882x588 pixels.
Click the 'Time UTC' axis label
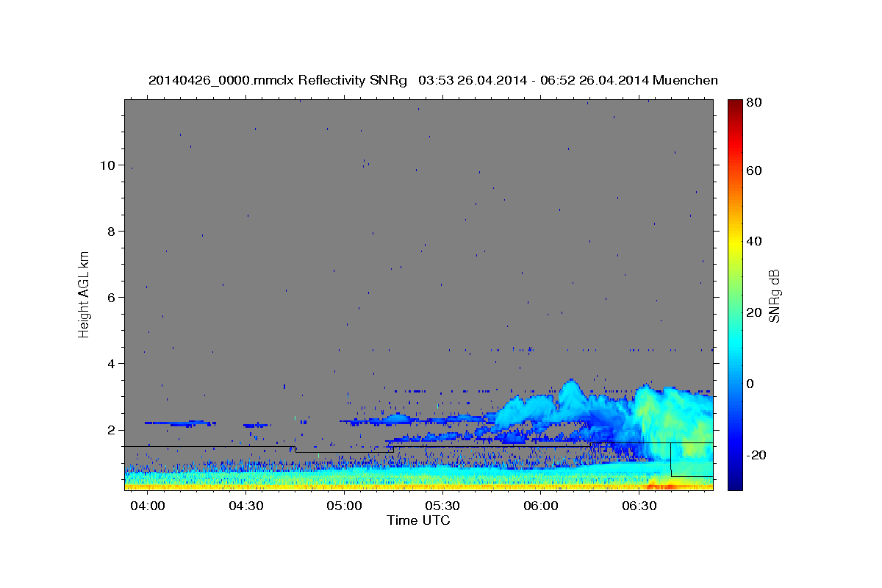click(x=418, y=520)
